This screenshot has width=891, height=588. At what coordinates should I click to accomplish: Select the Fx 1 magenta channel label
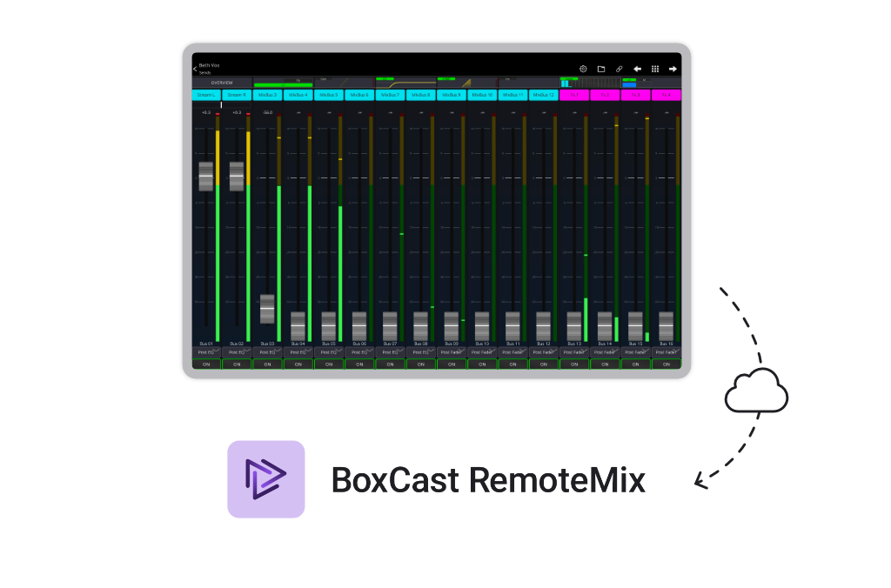(x=574, y=95)
